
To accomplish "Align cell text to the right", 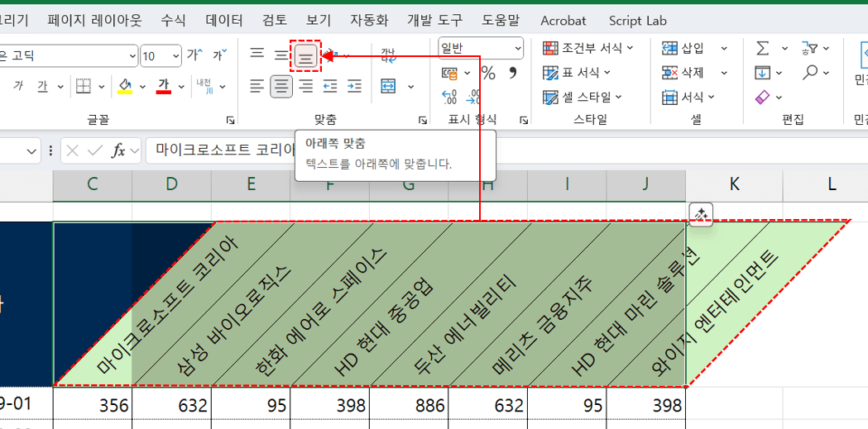I will tap(305, 86).
